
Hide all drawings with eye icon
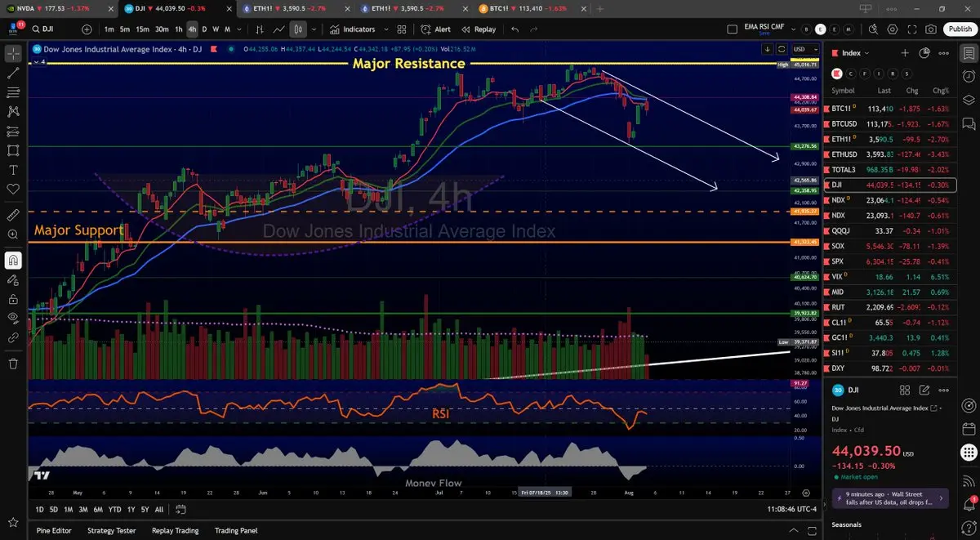[13, 318]
